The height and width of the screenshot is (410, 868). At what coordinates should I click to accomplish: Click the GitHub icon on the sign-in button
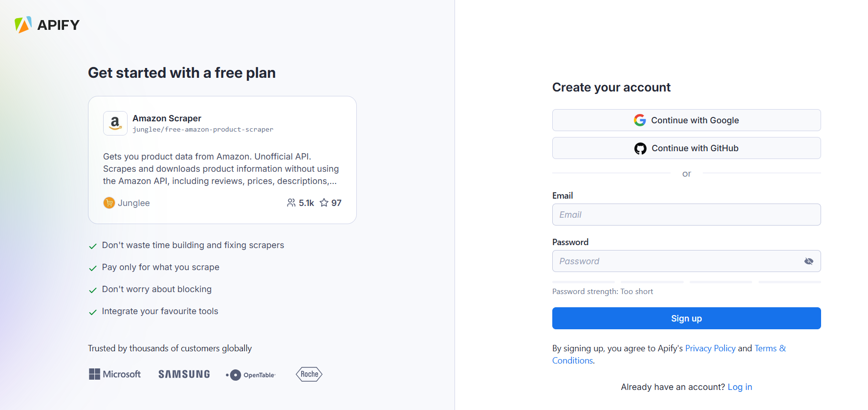pyautogui.click(x=640, y=148)
